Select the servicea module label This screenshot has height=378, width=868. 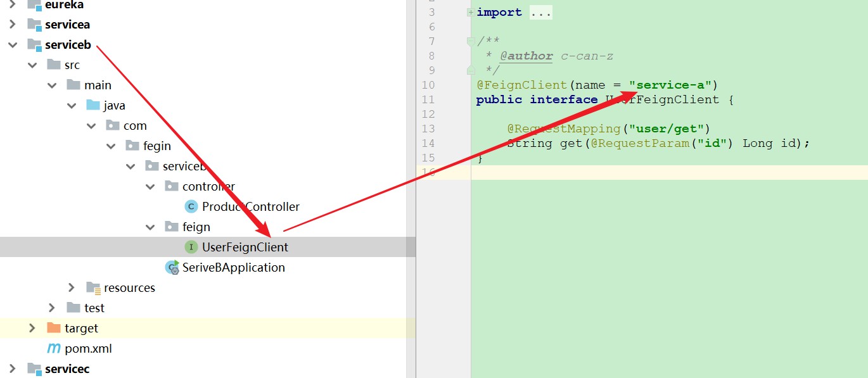(67, 25)
